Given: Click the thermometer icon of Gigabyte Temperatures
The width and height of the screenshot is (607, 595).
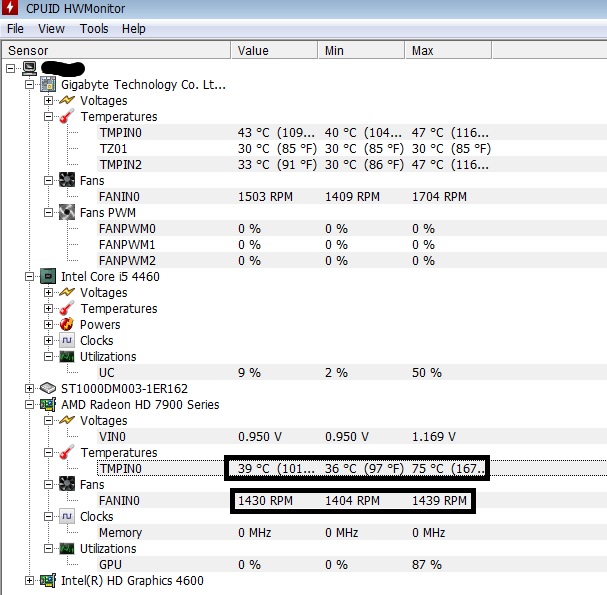Looking at the screenshot, I should [67, 117].
